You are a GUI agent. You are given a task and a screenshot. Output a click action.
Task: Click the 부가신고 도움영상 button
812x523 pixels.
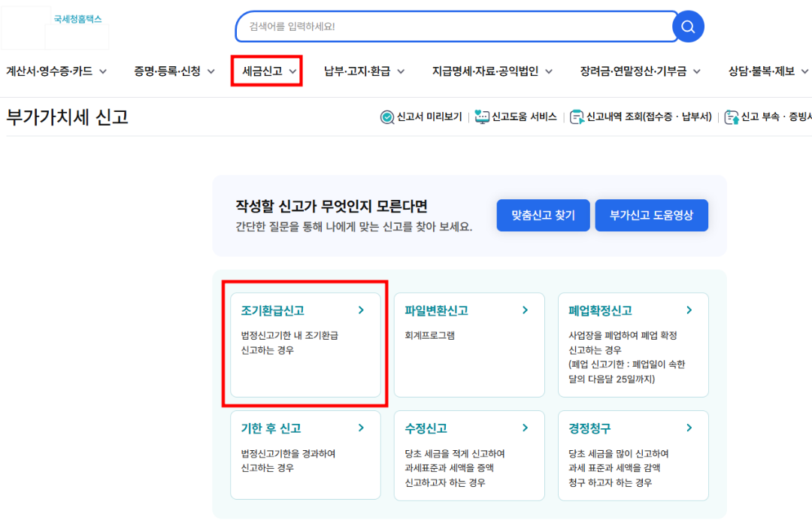[x=651, y=215]
